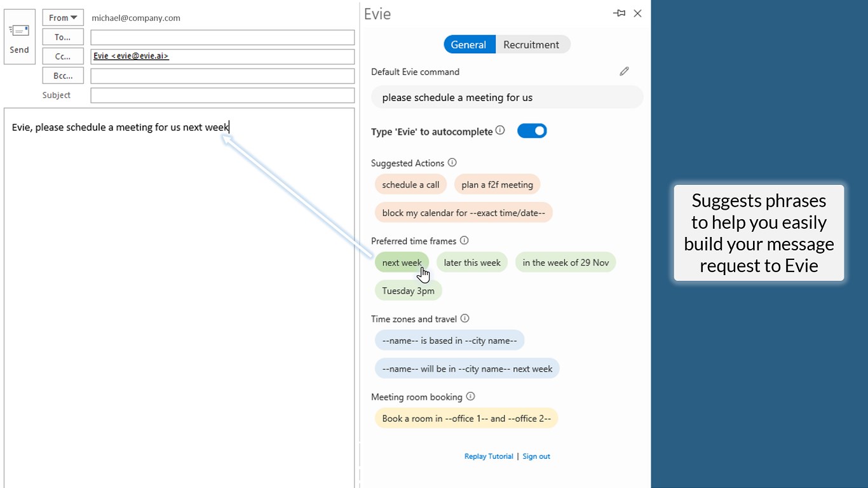Click info icon next to Time zones and travel
Image resolution: width=868 pixels, height=488 pixels.
[x=465, y=318]
